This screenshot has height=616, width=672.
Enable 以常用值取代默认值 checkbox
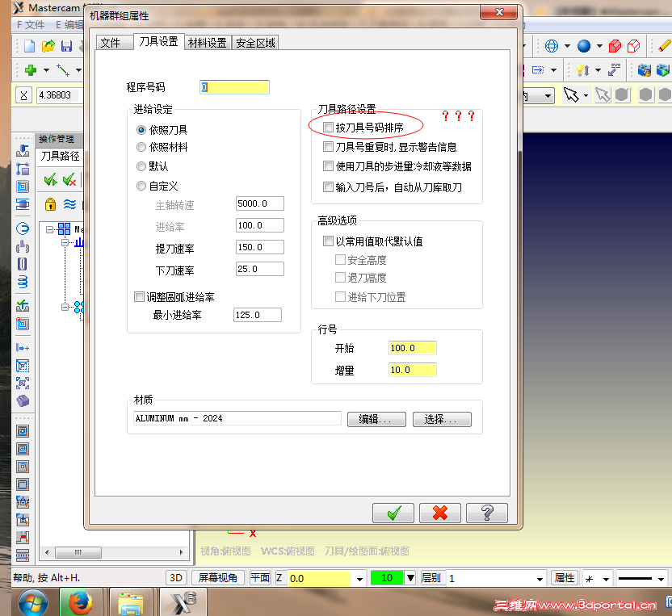(328, 241)
